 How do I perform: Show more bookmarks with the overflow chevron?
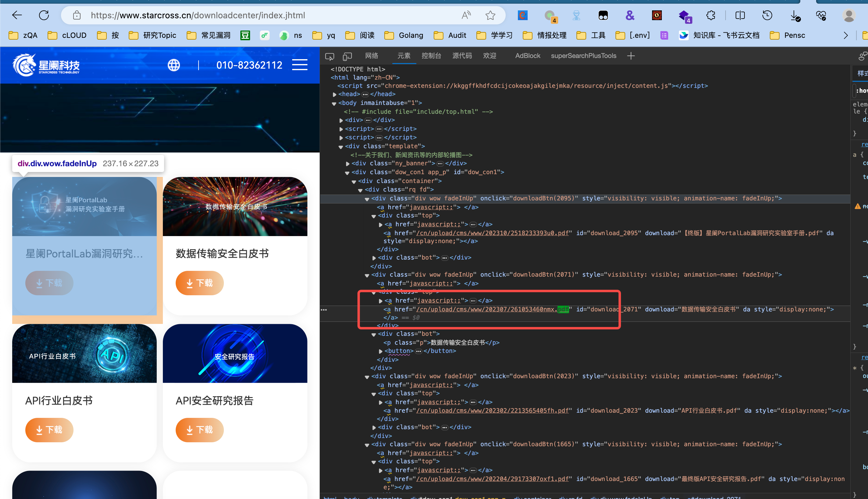846,35
